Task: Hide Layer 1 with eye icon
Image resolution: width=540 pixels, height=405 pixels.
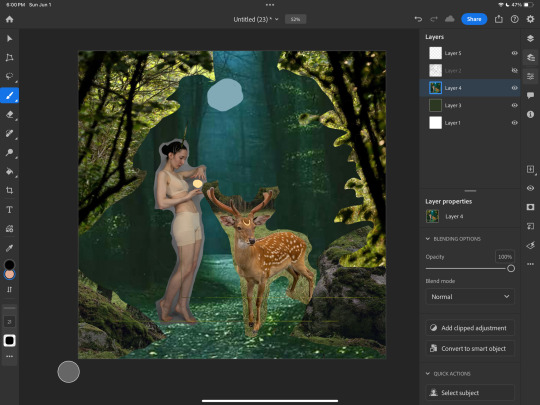Action: click(515, 123)
